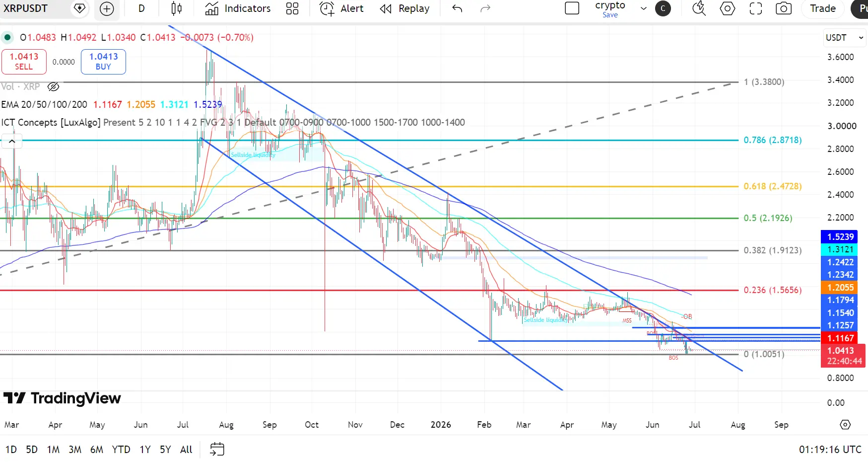Click the blue 1.5239 EMA price tag
This screenshot has width=868, height=462.
tap(839, 237)
